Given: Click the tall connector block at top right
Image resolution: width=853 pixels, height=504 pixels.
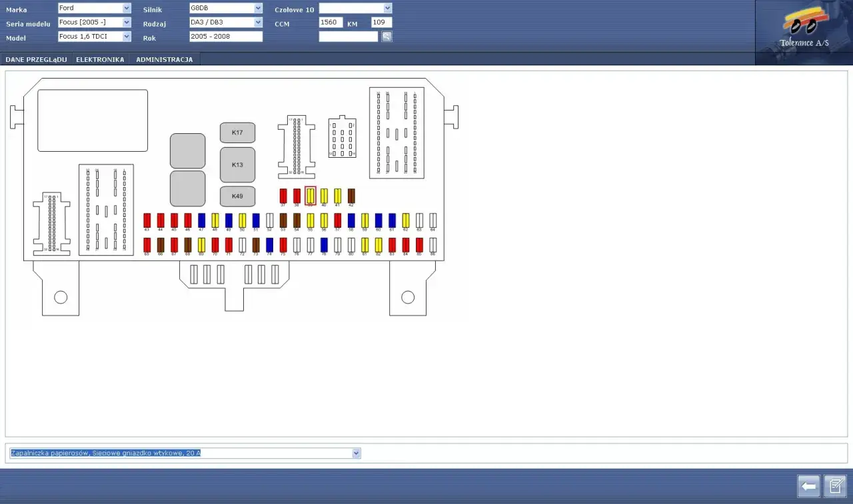Looking at the screenshot, I should coord(397,132).
